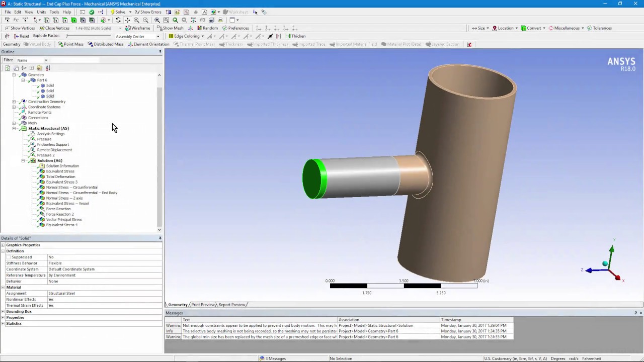The image size is (644, 362).
Task: Select the Frictionless Support icon
Action: [33, 145]
